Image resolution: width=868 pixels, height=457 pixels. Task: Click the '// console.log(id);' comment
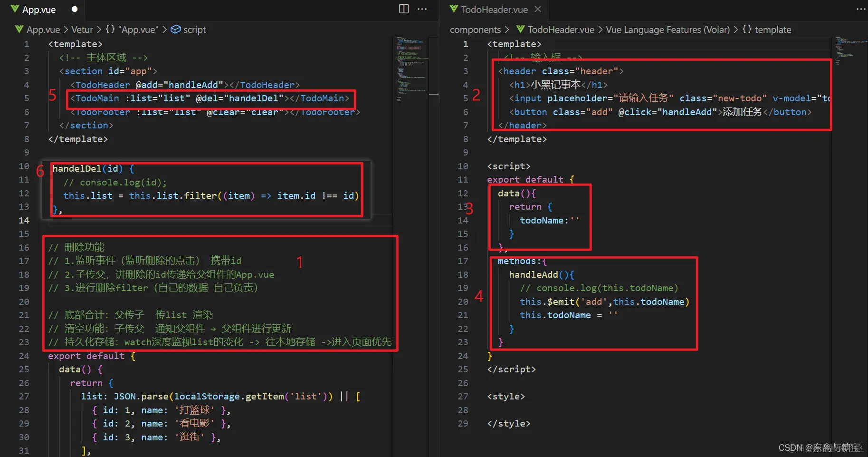(115, 182)
